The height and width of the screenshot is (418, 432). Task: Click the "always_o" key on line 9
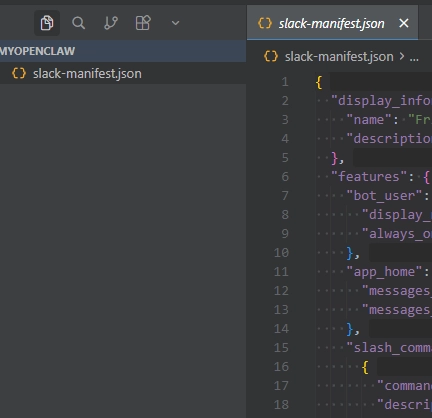click(397, 234)
